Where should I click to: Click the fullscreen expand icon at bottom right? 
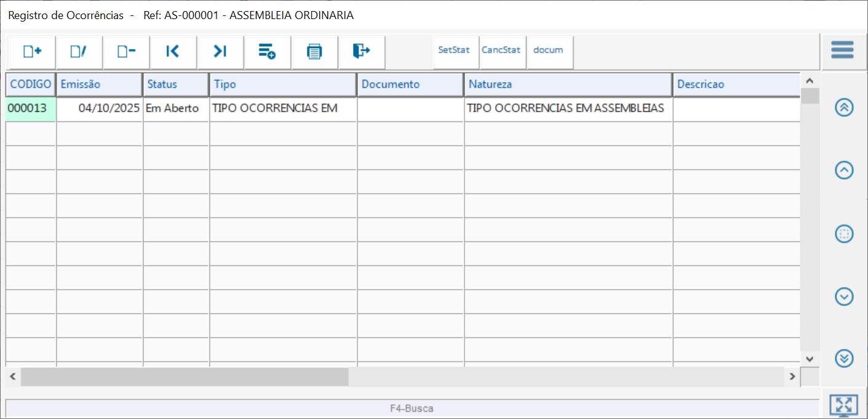[x=843, y=405]
